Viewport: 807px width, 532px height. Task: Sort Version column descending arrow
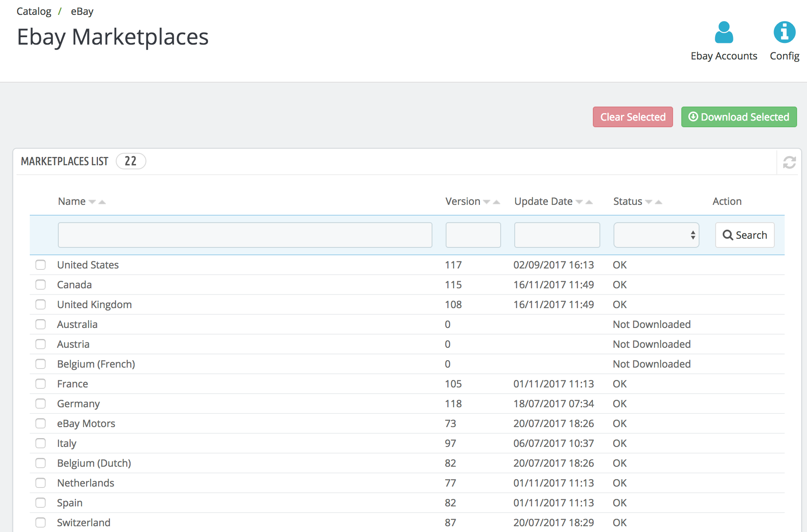point(487,202)
